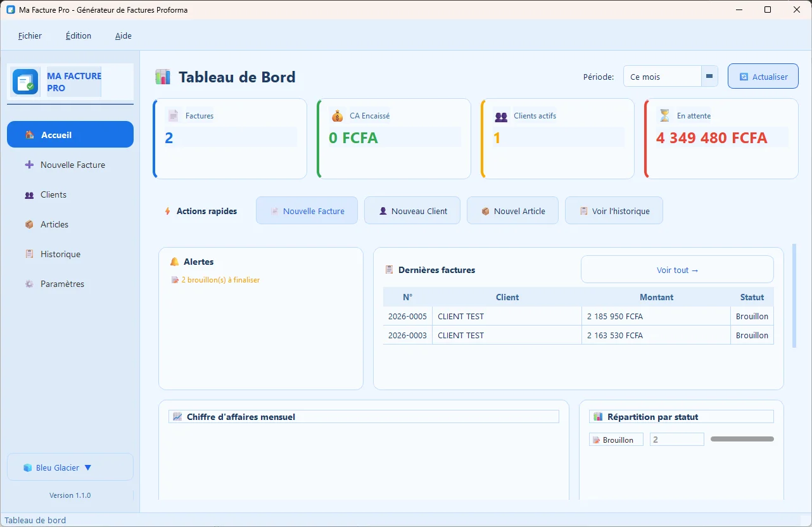Screen dimensions: 812x527
Task: Select the Nouveau Client quick action
Action: pyautogui.click(x=412, y=210)
